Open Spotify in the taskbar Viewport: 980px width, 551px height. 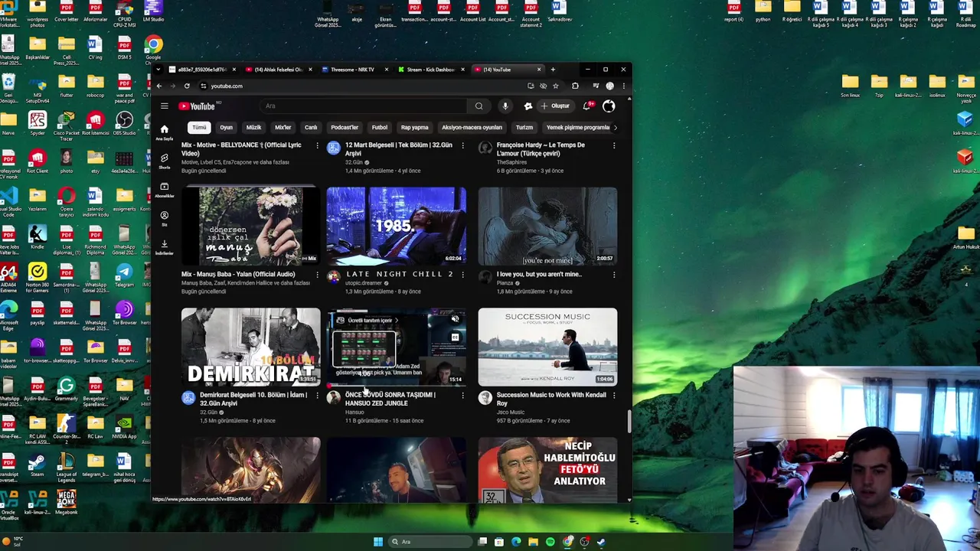(x=550, y=542)
